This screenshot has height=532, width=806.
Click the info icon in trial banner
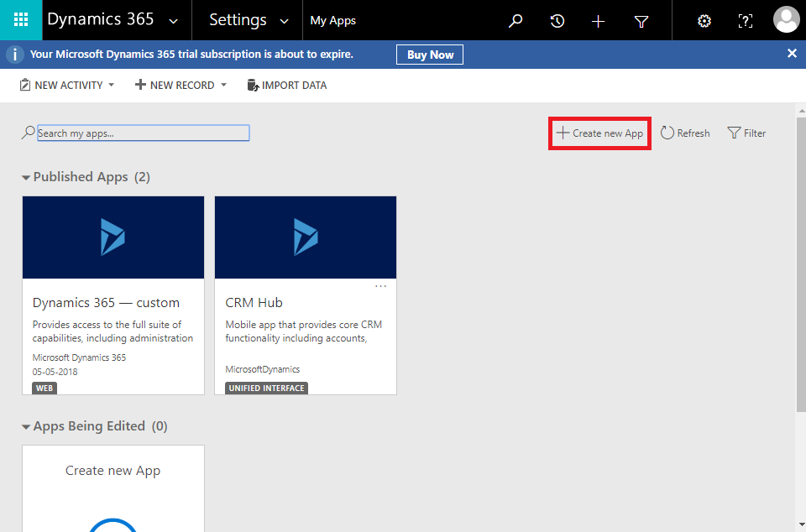coord(15,54)
